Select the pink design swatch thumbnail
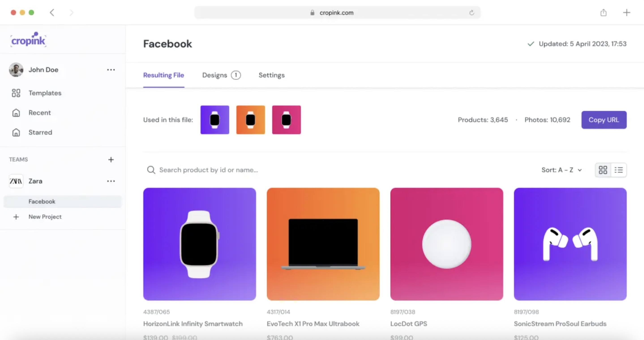The width and height of the screenshot is (644, 340). [x=286, y=120]
